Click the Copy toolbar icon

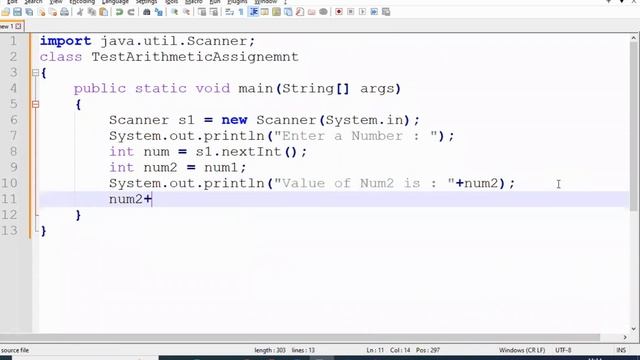point(92,12)
